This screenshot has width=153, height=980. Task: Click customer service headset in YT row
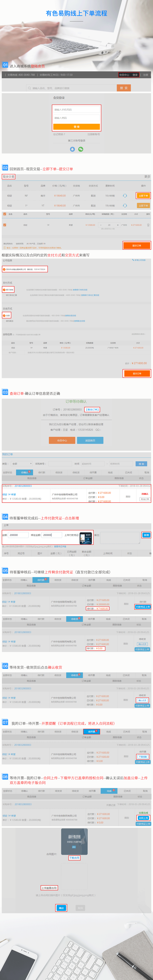coord(125,205)
